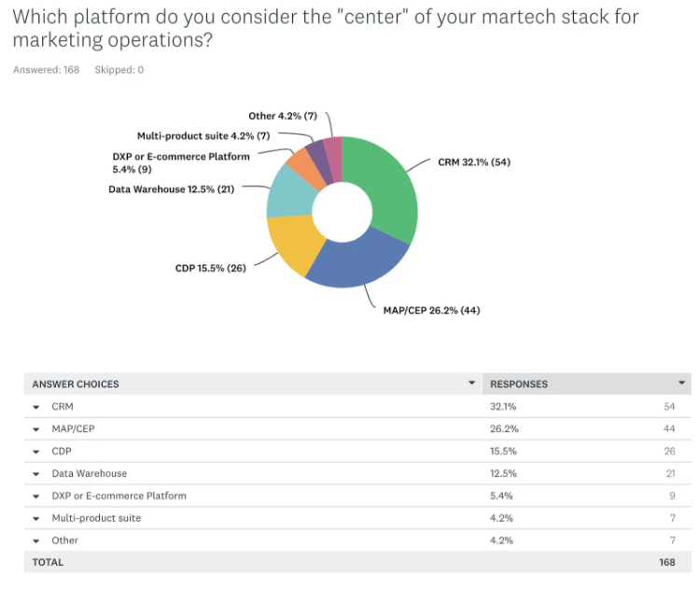Open the Answer Choices column dropdown
This screenshot has width=700, height=589.
point(471,384)
